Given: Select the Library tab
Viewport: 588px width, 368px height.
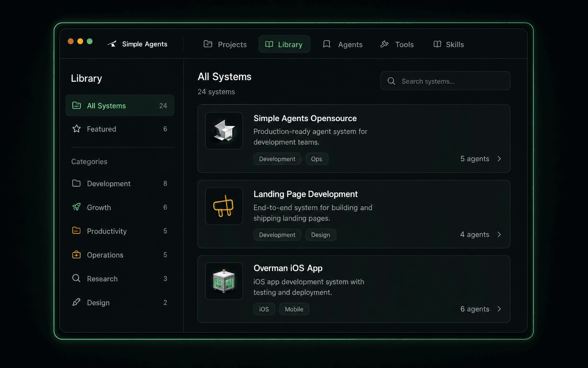Looking at the screenshot, I should point(284,44).
